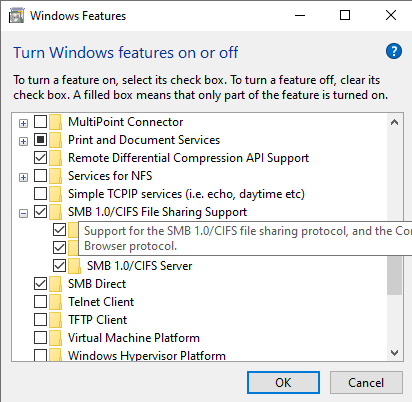This screenshot has height=402, width=412.
Task: Click the Cancel button
Action: click(x=366, y=383)
